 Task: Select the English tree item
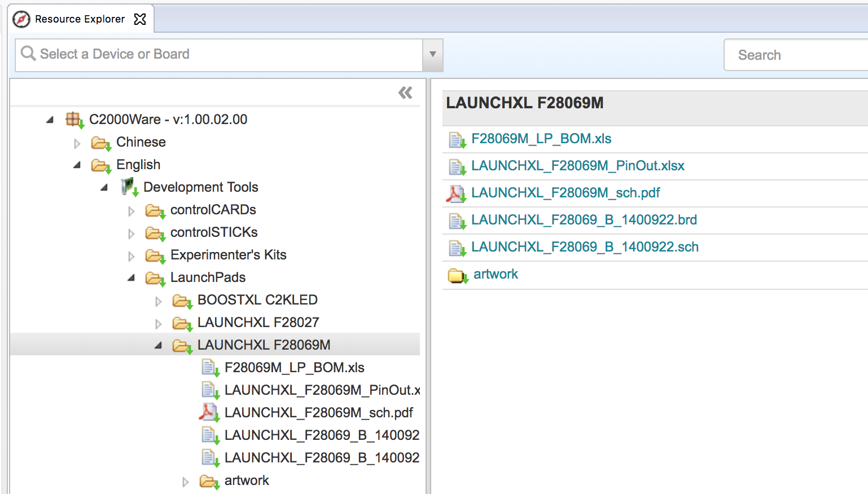click(x=138, y=165)
